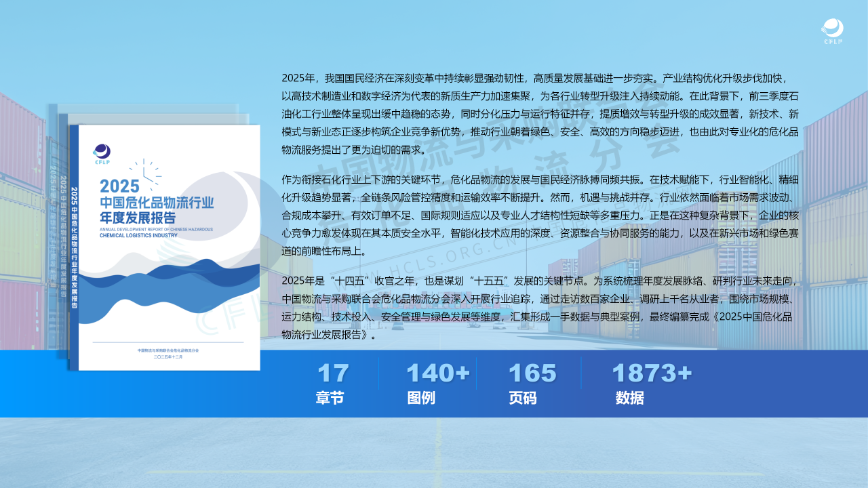
Task: Select the "140+" figures statistic
Action: click(x=437, y=373)
